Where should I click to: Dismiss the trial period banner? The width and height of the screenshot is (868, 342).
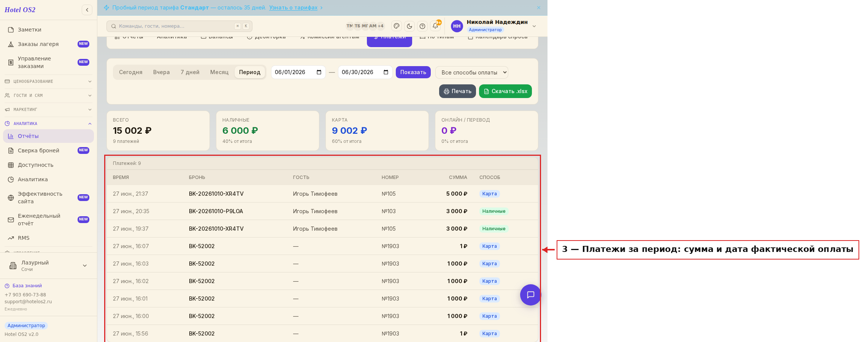tap(539, 8)
